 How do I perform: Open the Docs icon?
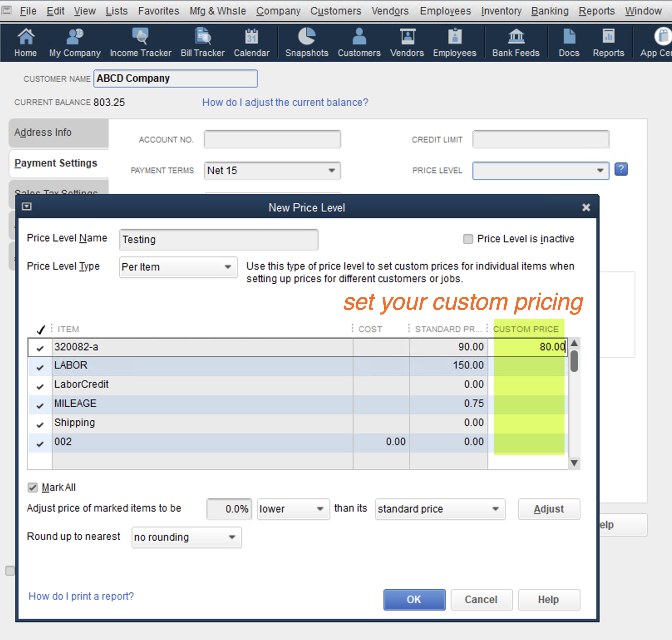pyautogui.click(x=568, y=42)
